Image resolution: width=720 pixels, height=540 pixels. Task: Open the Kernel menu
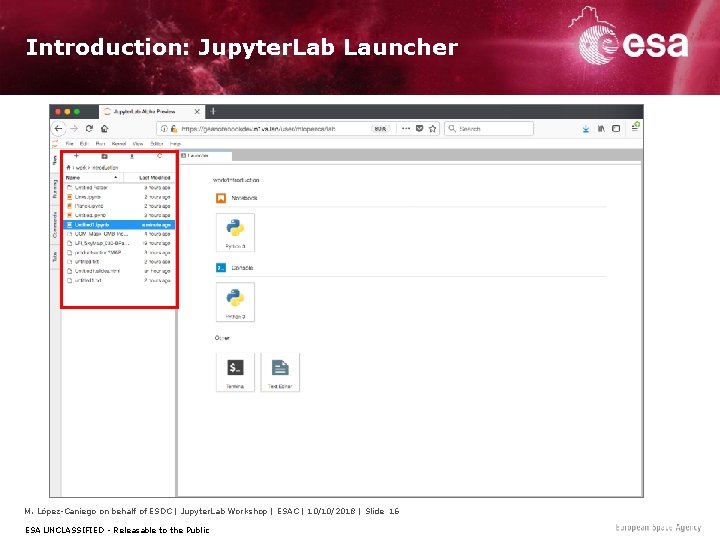tap(119, 144)
